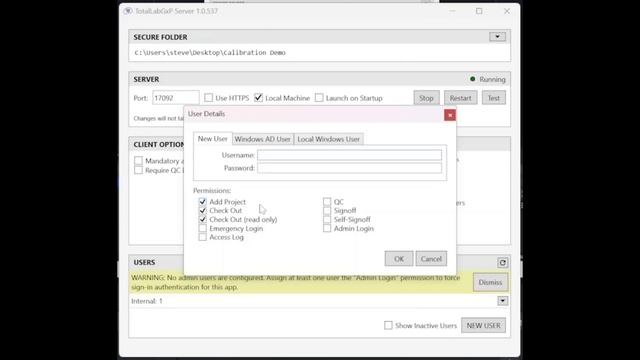Toggle Show Inactive Users checkbox

388,325
